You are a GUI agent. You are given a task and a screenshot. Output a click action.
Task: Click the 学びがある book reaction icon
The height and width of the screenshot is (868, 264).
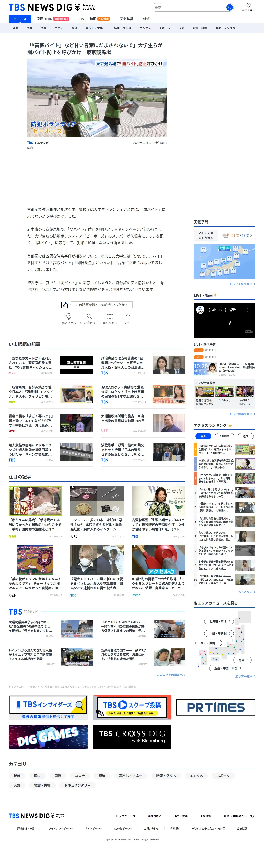(x=110, y=316)
